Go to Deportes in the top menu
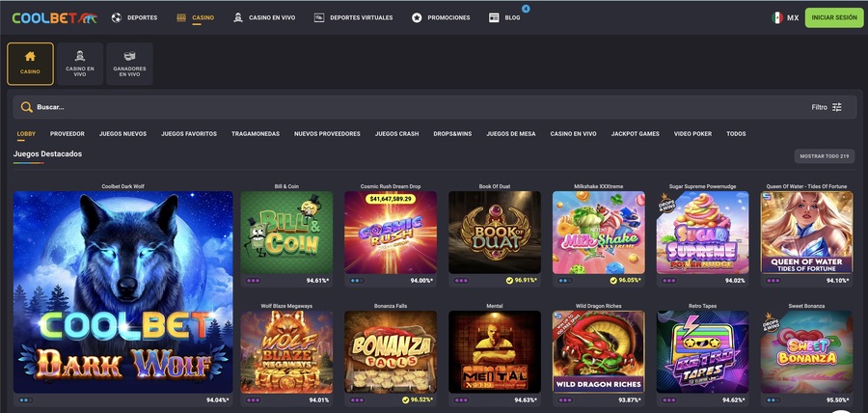 point(134,17)
